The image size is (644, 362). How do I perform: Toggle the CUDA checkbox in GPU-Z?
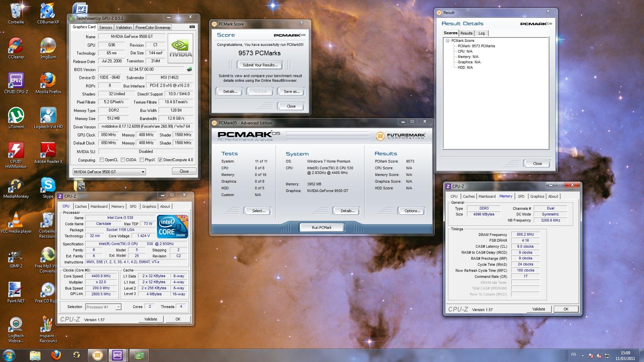[123, 160]
